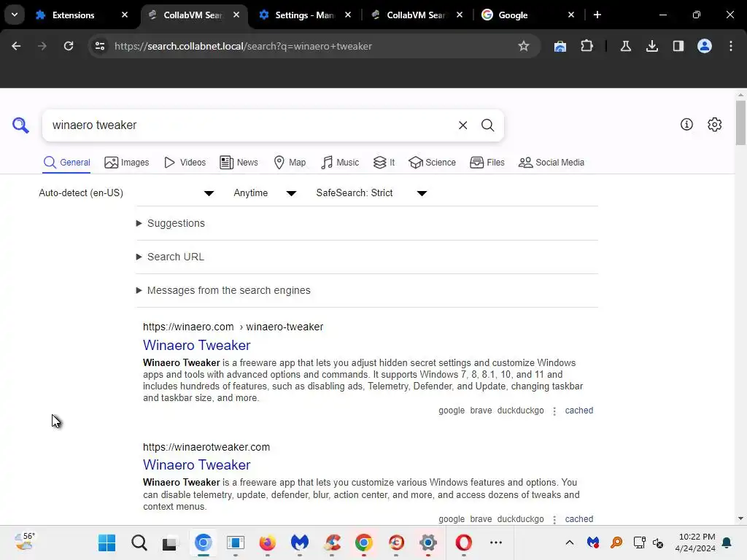Click the browser back arrow
Screen dimensions: 747x560
[16, 46]
